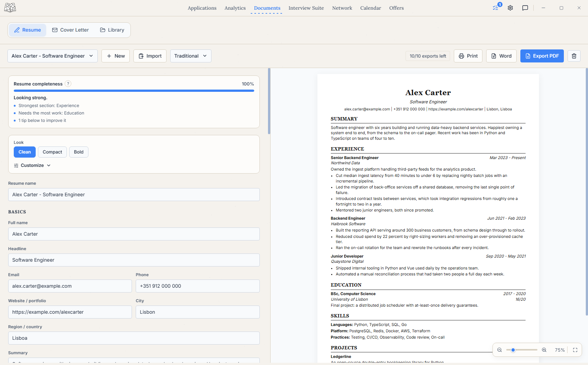Click the City input field
Screen dimensions: 588x365
click(x=198, y=312)
